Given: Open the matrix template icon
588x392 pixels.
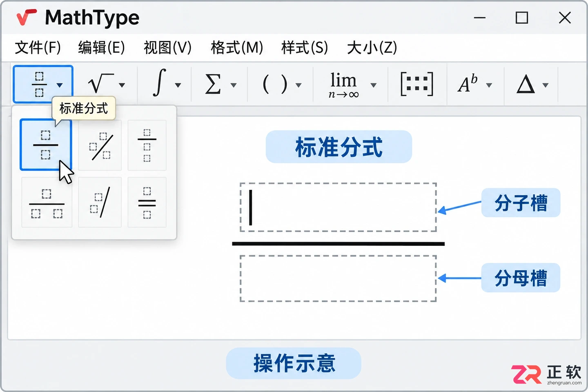Looking at the screenshot, I should pyautogui.click(x=417, y=84).
